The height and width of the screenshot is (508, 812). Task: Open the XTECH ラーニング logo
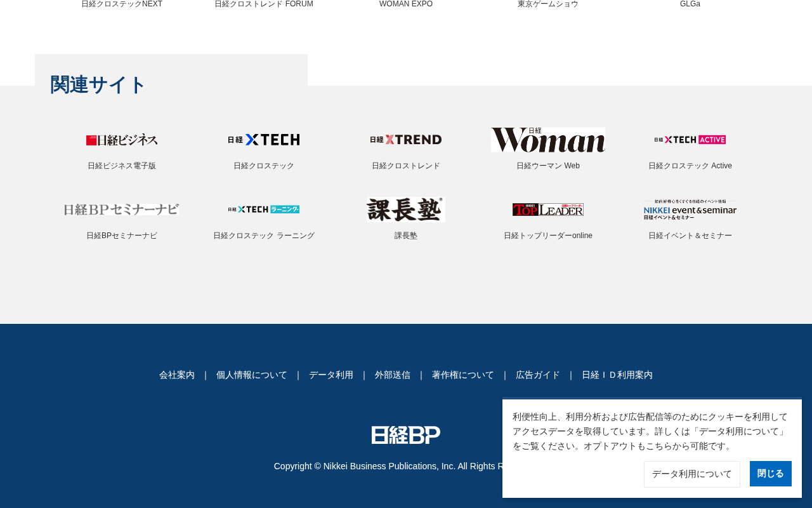[264, 210]
